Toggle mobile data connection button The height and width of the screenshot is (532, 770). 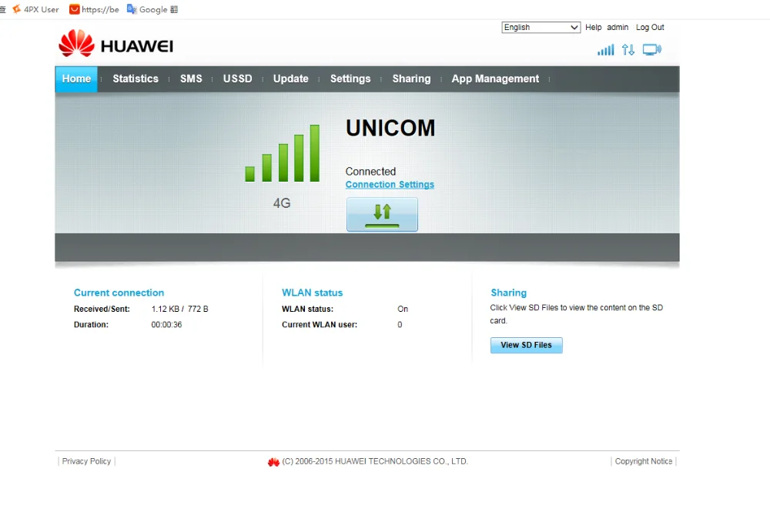[382, 214]
